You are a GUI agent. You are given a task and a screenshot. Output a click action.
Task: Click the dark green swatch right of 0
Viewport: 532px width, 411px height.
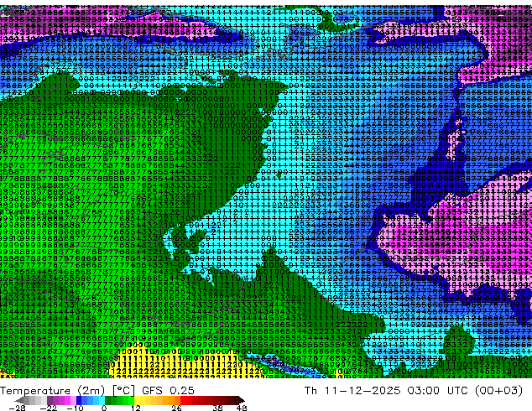point(108,400)
